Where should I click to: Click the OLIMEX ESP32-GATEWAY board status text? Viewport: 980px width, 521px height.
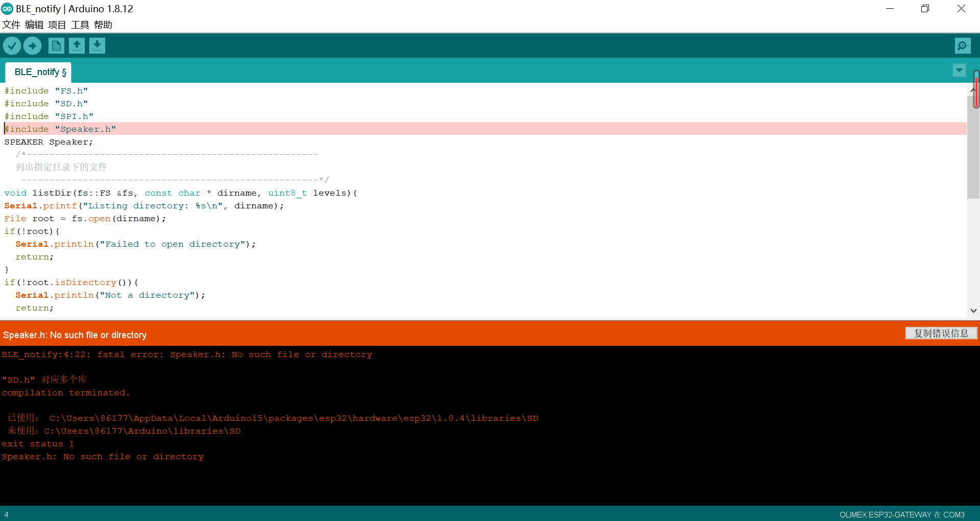click(902, 514)
